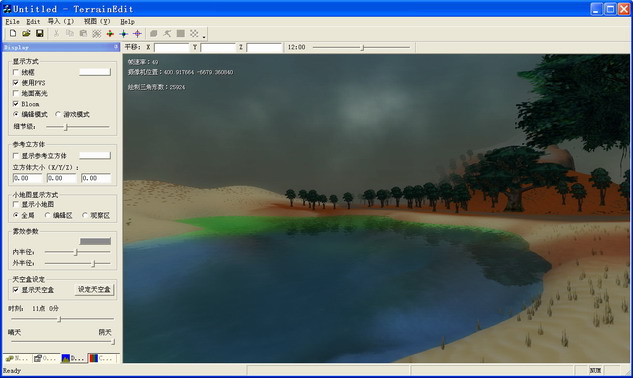
Task: Click the 设定天空盒 button
Action: 94,290
